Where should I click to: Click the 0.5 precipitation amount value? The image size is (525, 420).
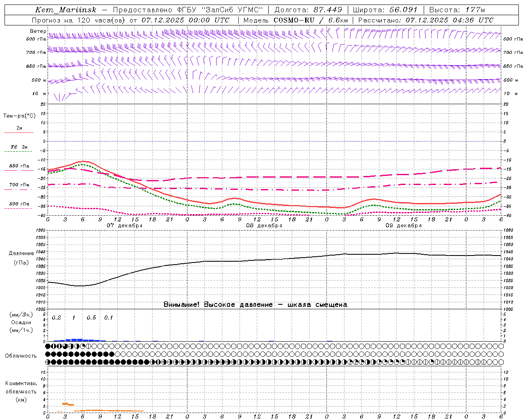click(x=91, y=318)
